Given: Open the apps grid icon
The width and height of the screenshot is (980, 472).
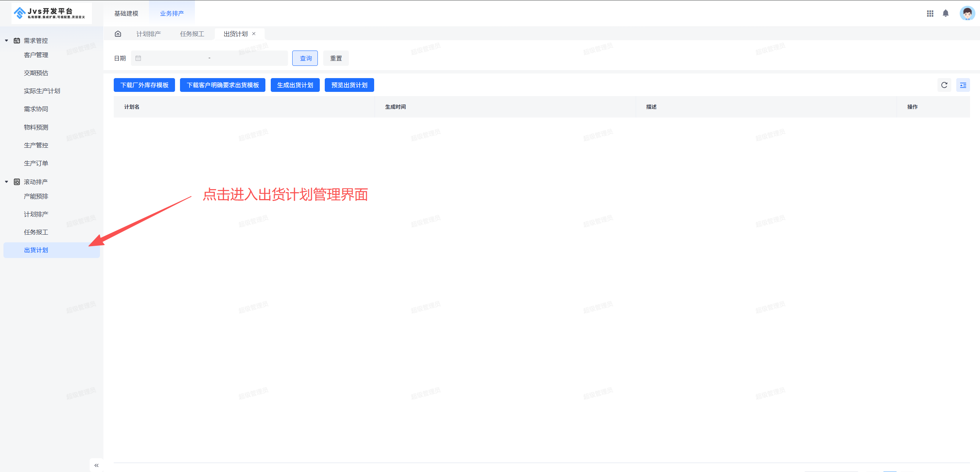Looking at the screenshot, I should click(930, 13).
